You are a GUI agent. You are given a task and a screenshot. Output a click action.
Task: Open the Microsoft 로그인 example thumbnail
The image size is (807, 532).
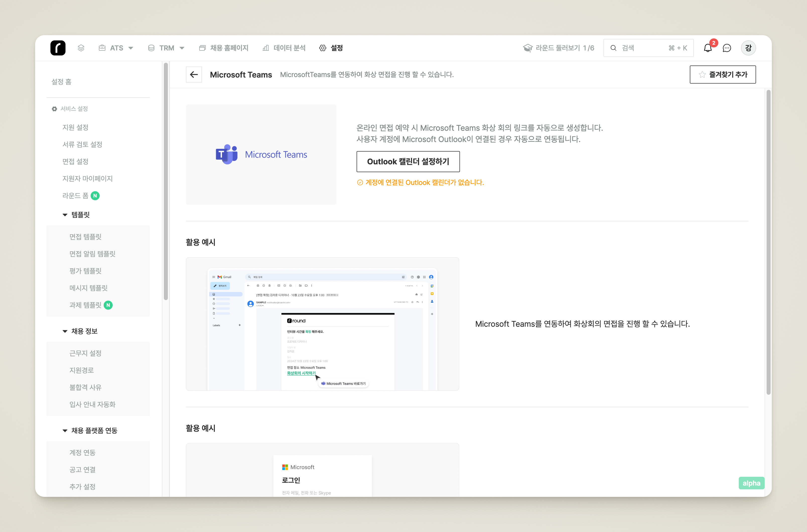322,470
